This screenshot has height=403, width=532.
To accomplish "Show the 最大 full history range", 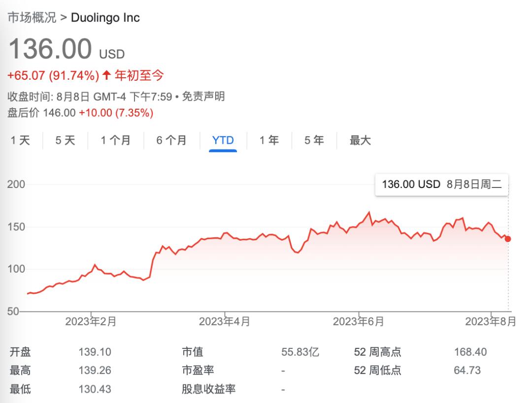I will point(360,140).
